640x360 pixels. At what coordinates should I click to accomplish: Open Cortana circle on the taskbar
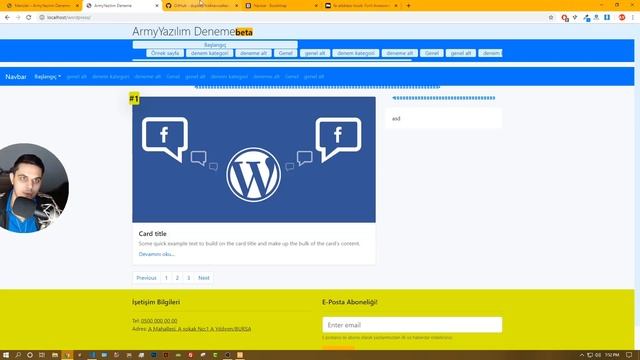pyautogui.click(x=30, y=355)
